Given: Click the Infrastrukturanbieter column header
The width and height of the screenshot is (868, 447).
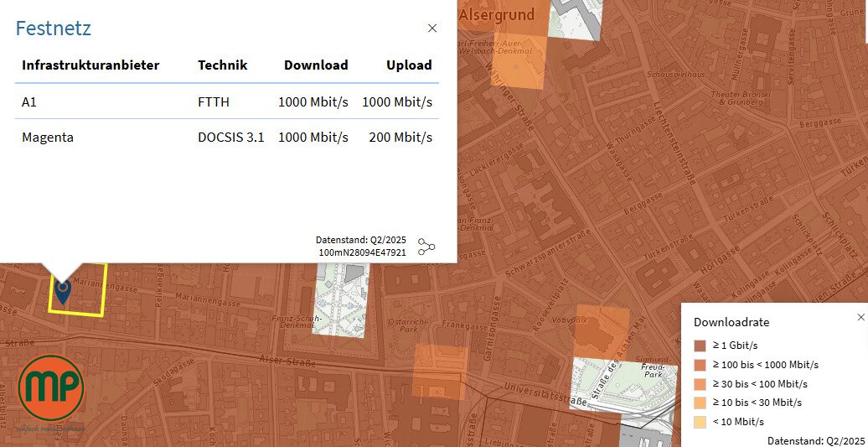Looking at the screenshot, I should [90, 65].
